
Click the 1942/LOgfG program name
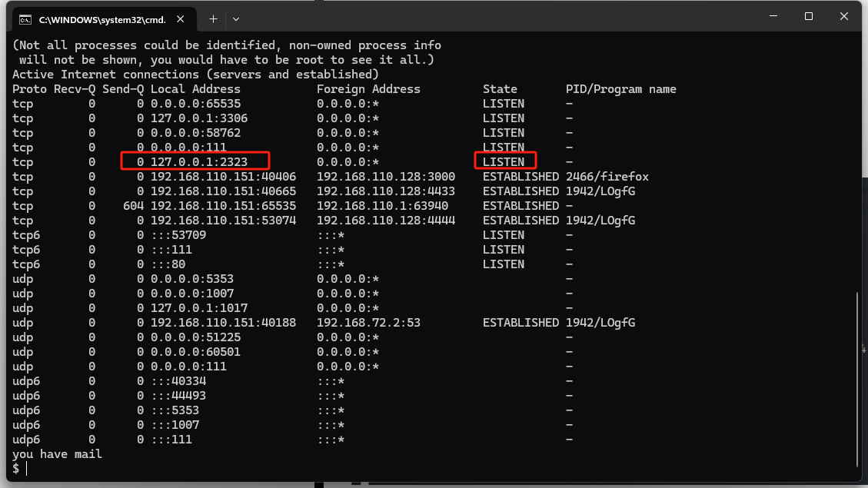click(599, 191)
